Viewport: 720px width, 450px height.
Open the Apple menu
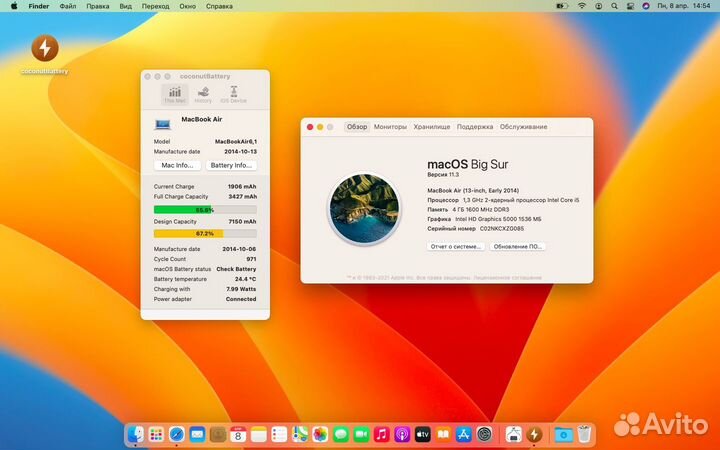tap(14, 6)
